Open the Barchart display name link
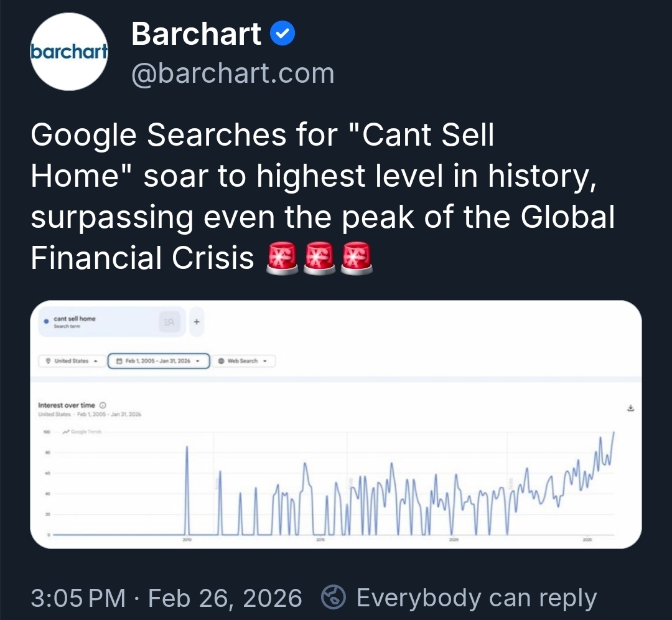The image size is (672, 620). tap(196, 34)
